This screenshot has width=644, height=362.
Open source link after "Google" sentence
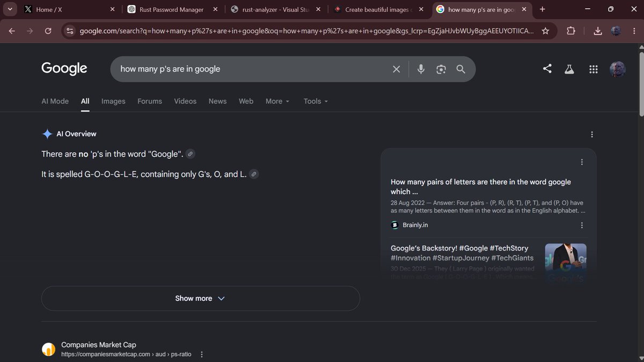coord(190,154)
